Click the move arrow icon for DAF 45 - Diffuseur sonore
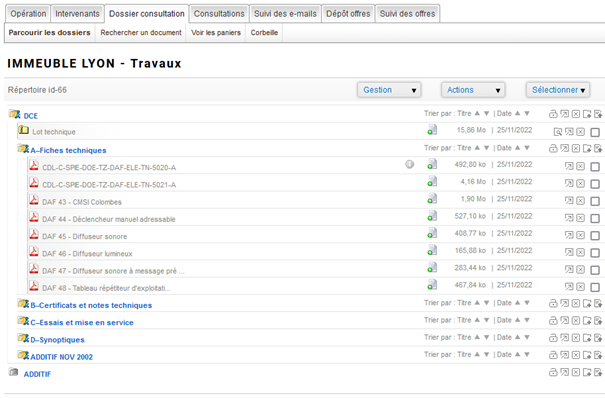The image size is (605, 398). click(x=569, y=235)
